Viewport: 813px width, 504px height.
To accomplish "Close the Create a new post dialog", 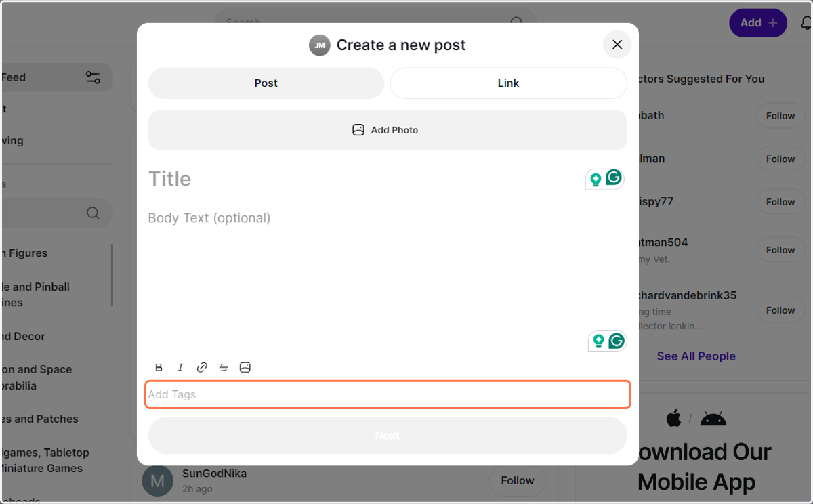I will pyautogui.click(x=617, y=45).
